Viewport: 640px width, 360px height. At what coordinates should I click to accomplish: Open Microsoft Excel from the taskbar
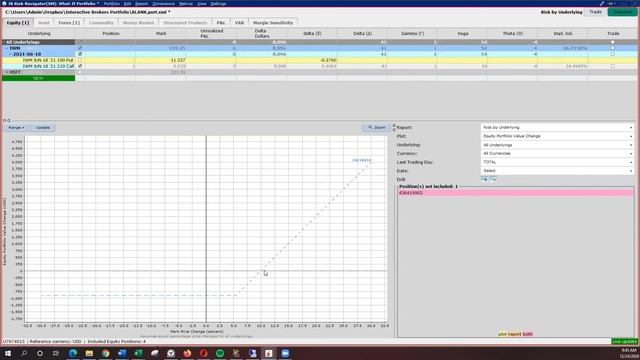(x=138, y=353)
